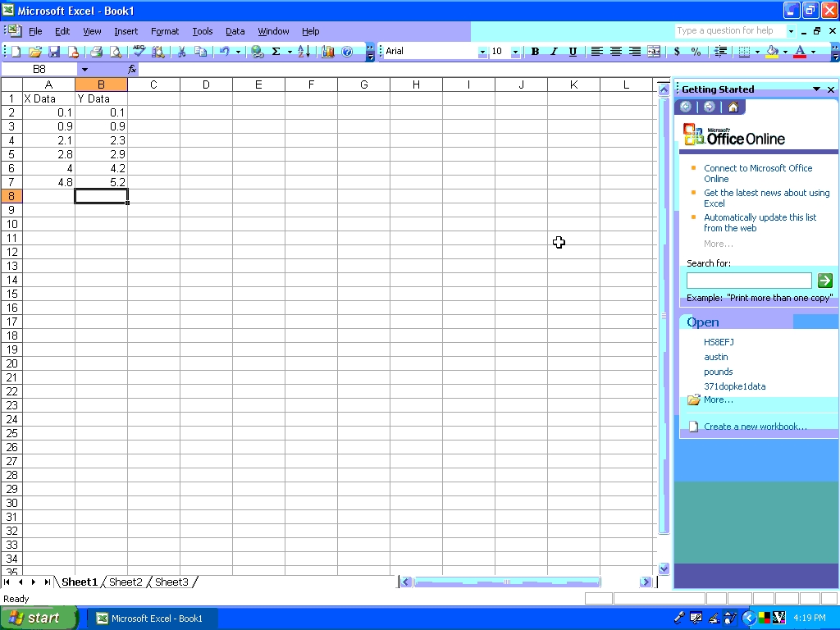Launch the Chart Wizard icon

tap(328, 52)
